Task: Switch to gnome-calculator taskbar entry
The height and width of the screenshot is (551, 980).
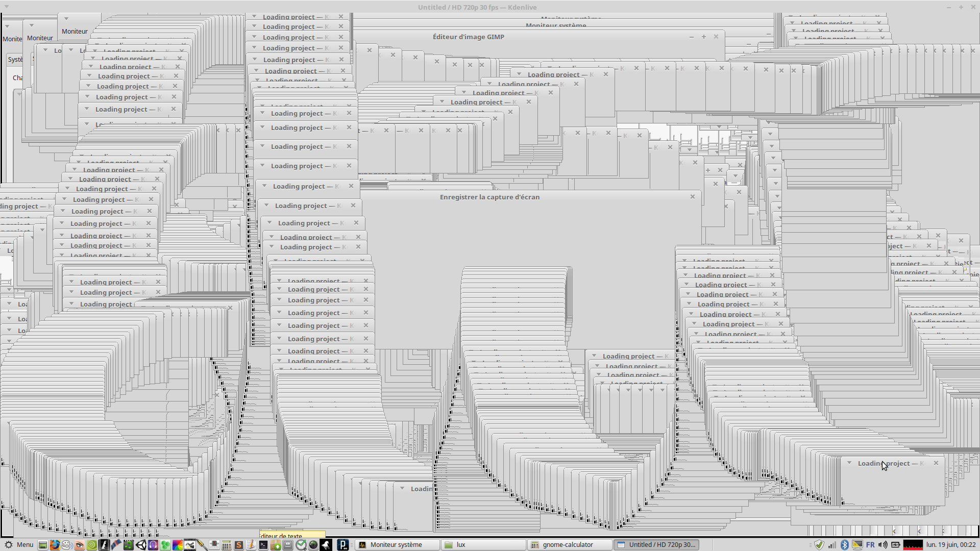Action: [x=568, y=545]
